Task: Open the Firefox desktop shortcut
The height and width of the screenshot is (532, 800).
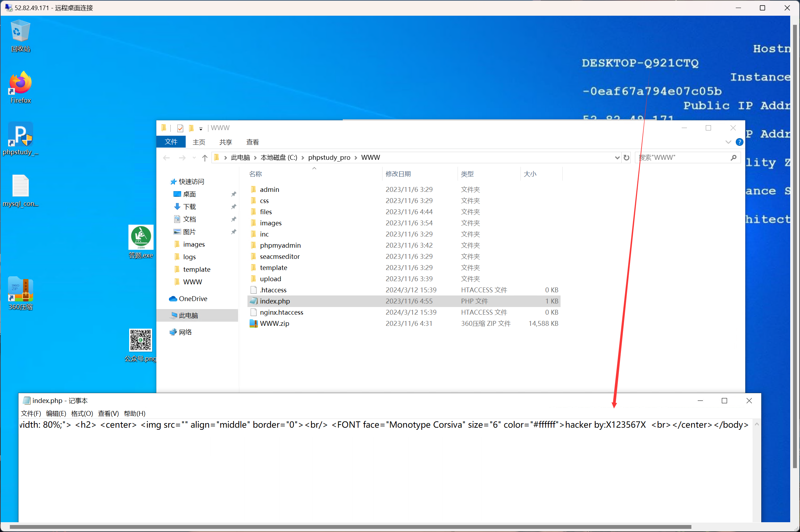Action: [x=20, y=87]
